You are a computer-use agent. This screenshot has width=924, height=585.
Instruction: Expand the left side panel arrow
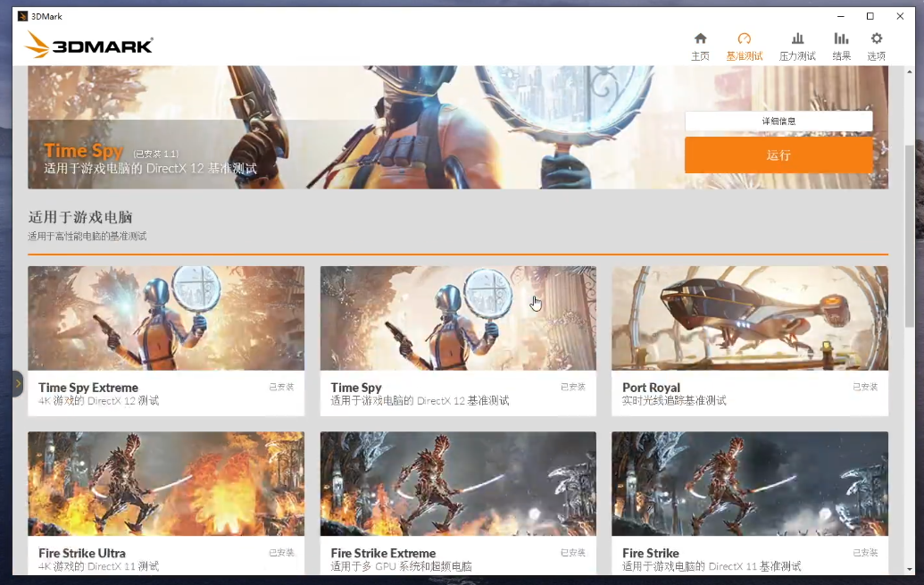[x=18, y=383]
